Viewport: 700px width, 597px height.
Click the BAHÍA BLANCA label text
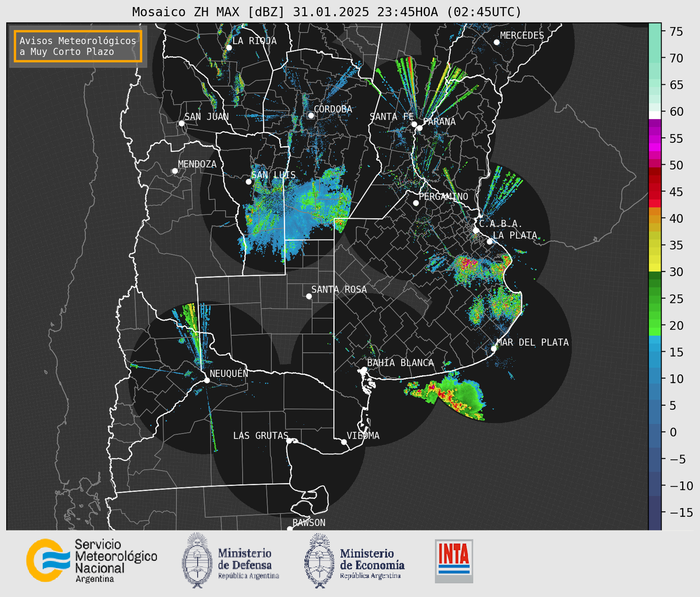point(400,363)
